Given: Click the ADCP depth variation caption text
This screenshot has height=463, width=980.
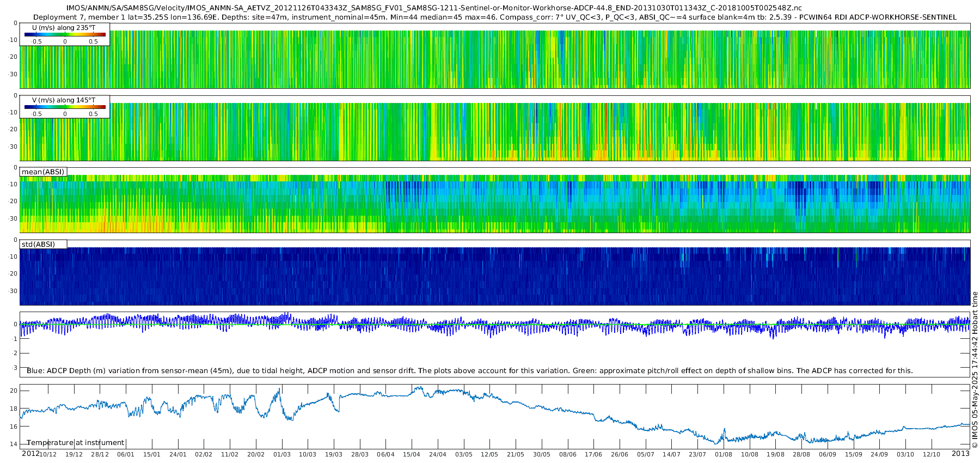Looking at the screenshot, I should [469, 371].
